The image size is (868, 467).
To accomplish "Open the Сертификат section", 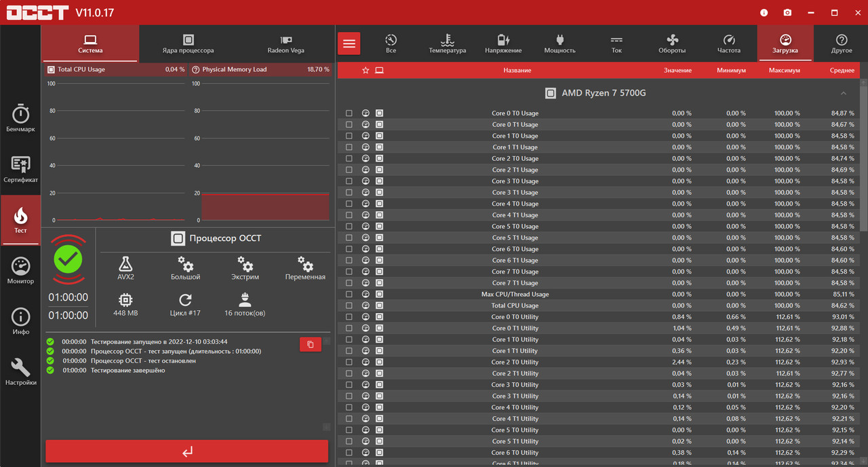I will [x=20, y=169].
